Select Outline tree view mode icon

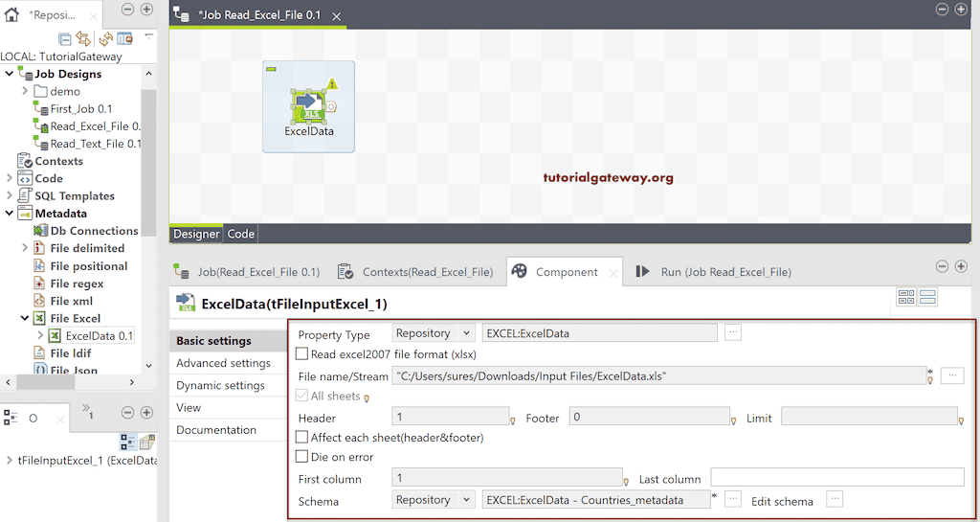(127, 443)
